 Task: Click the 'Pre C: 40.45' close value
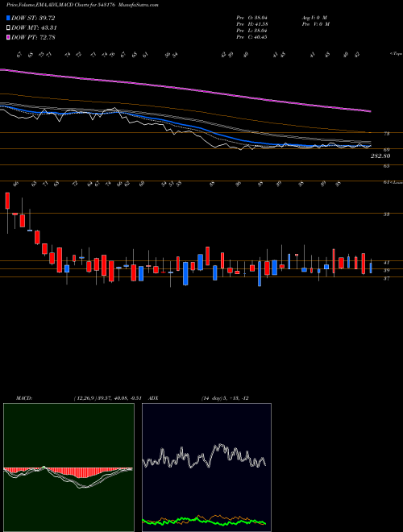click(251, 37)
